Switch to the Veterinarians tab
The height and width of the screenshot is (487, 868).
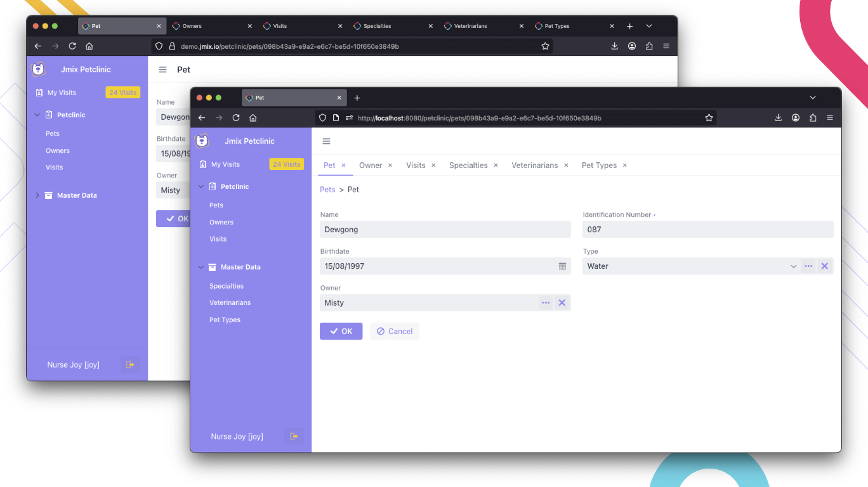point(534,166)
